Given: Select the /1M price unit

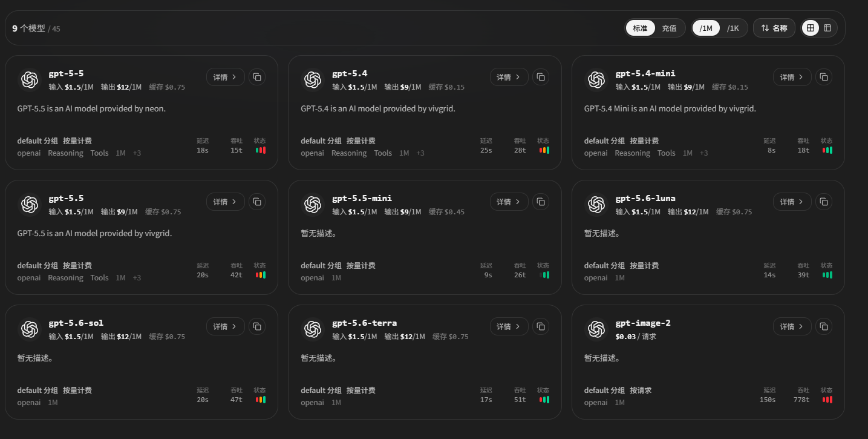Looking at the screenshot, I should click(706, 28).
